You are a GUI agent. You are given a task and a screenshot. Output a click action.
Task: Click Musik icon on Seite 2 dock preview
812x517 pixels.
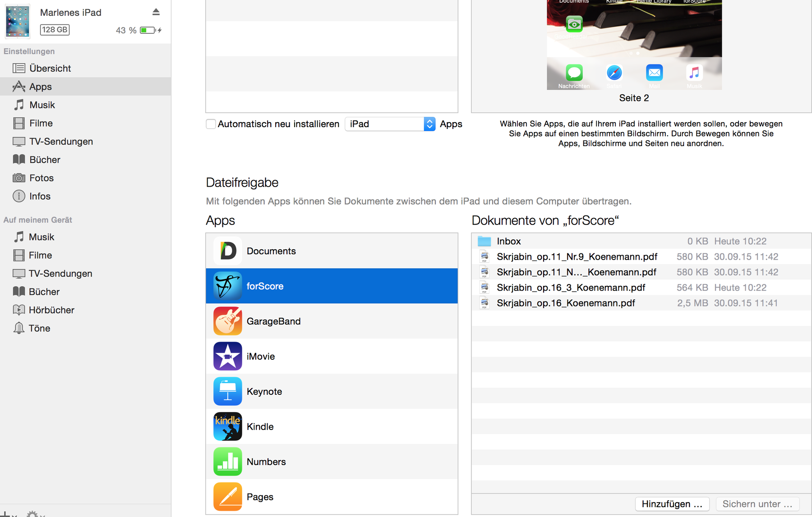tap(695, 73)
